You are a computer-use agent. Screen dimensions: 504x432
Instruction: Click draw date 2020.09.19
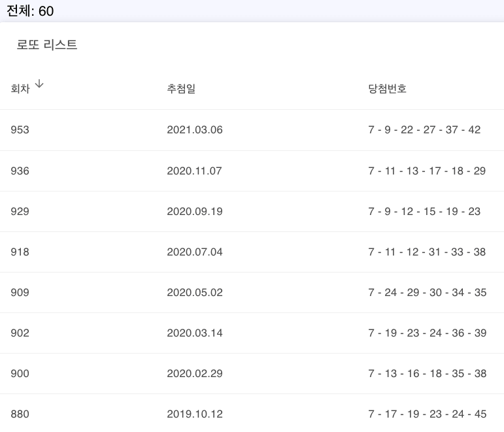195,211
